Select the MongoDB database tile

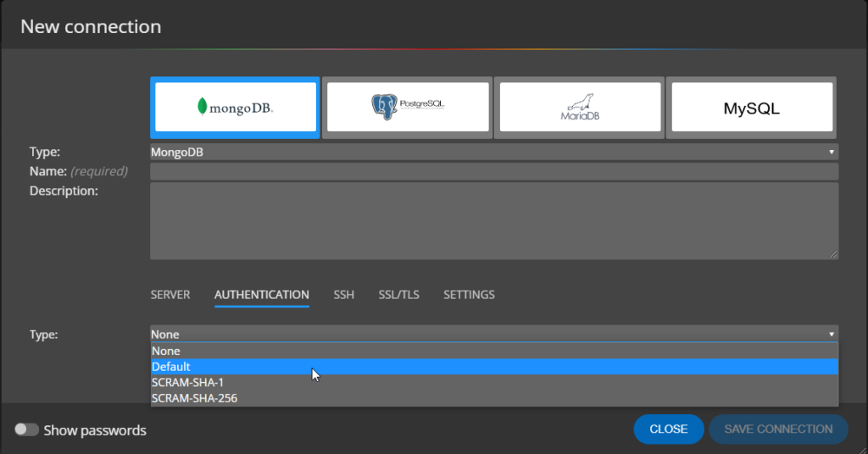pos(236,108)
